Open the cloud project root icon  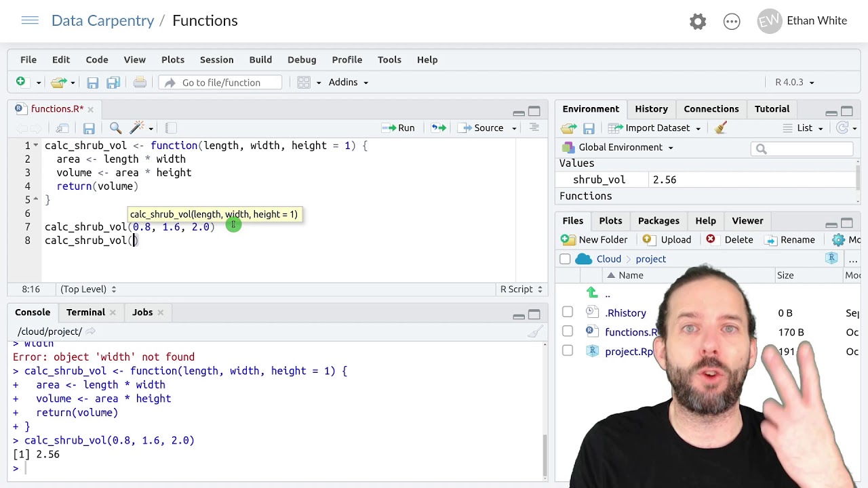583,259
